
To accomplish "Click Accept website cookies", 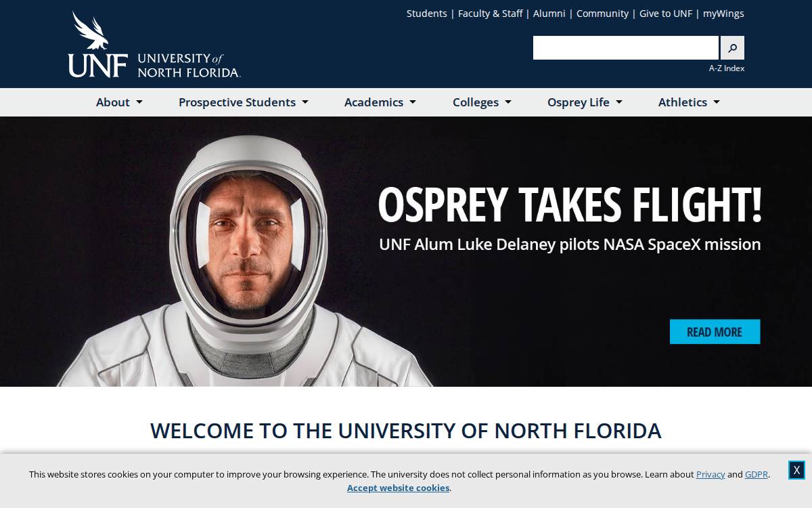I will tap(398, 488).
